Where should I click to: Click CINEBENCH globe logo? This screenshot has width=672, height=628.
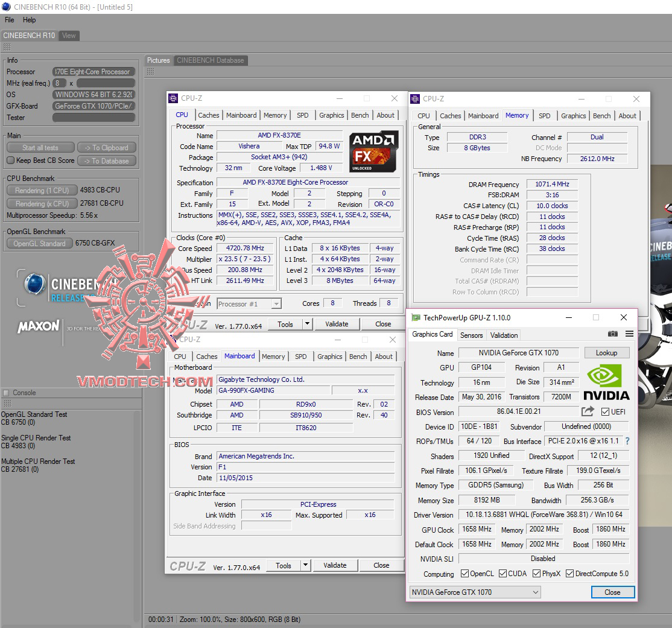click(35, 284)
